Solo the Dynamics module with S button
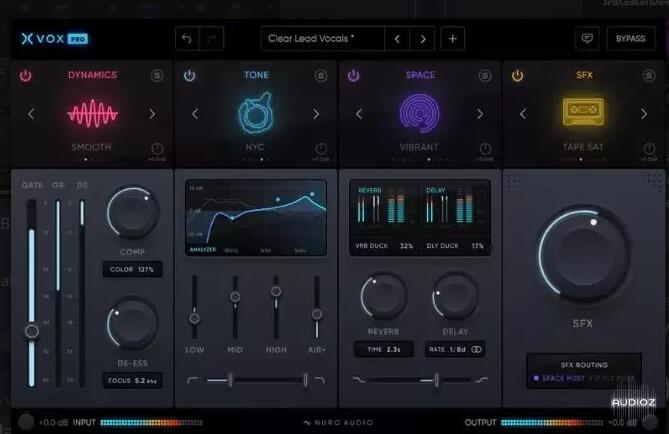 pos(157,76)
